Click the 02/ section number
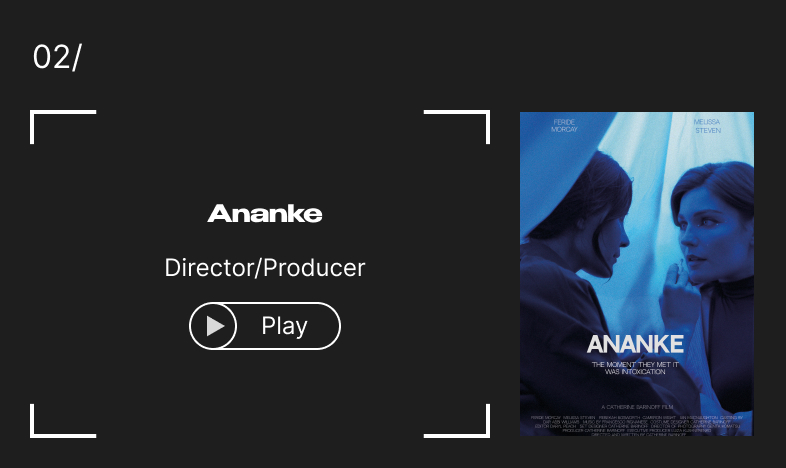Viewport: 786px width, 468px height. 57,57
